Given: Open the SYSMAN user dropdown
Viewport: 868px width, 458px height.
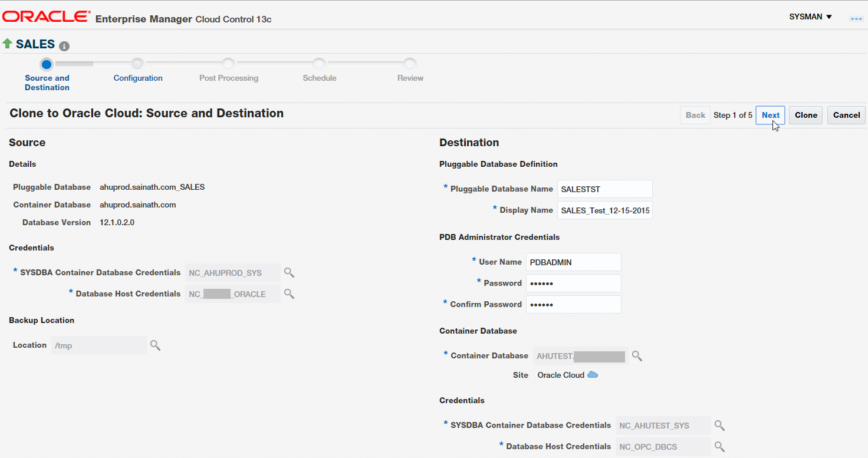Looking at the screenshot, I should click(x=810, y=17).
